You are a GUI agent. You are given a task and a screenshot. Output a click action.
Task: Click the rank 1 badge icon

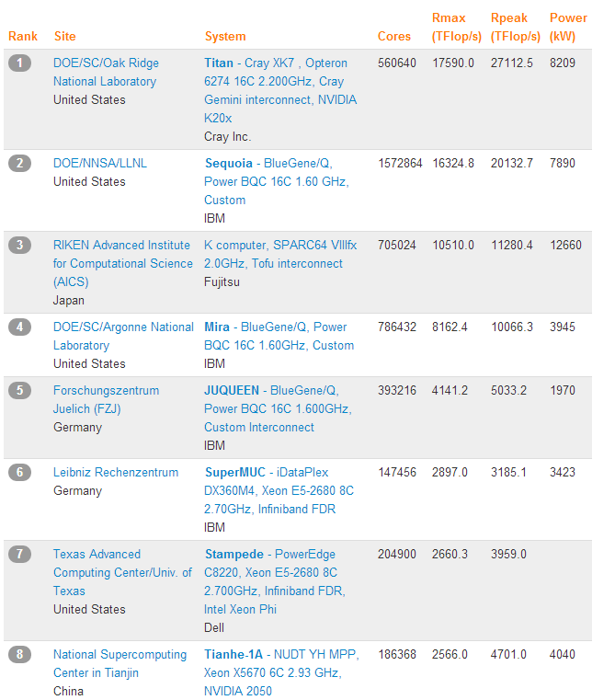(20, 63)
